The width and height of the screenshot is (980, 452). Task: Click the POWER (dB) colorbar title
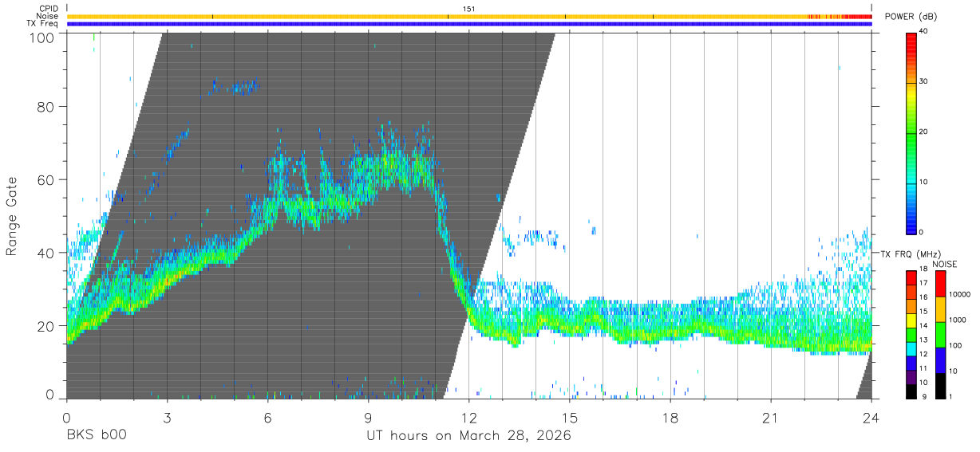click(x=911, y=17)
